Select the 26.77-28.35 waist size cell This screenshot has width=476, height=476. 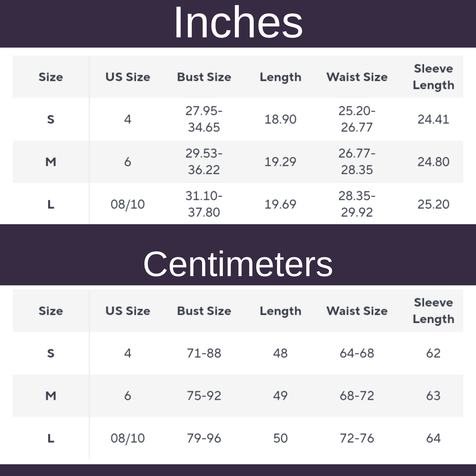coord(357,162)
